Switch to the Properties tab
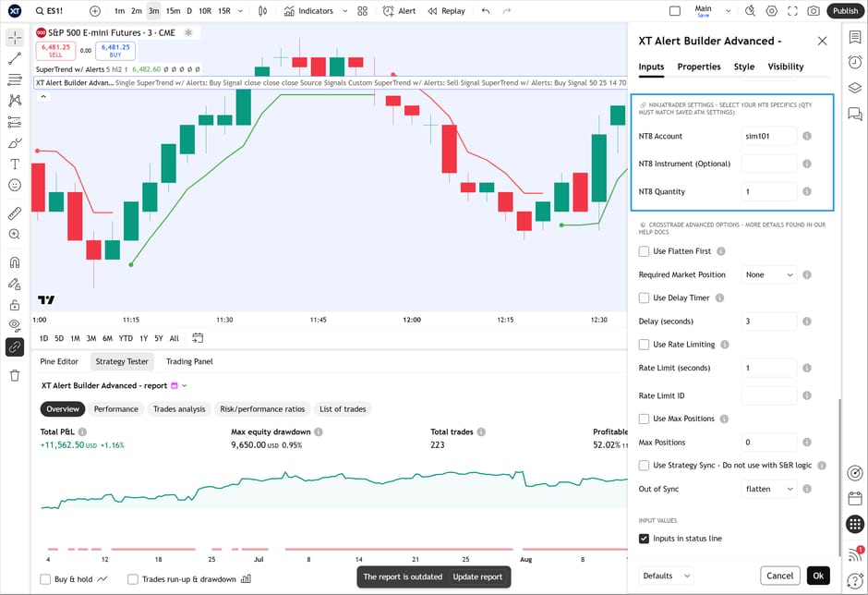 coord(699,67)
